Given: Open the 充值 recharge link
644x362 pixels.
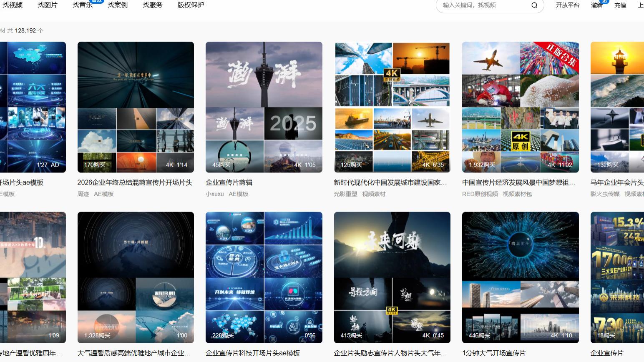Looking at the screenshot, I should 620,5.
